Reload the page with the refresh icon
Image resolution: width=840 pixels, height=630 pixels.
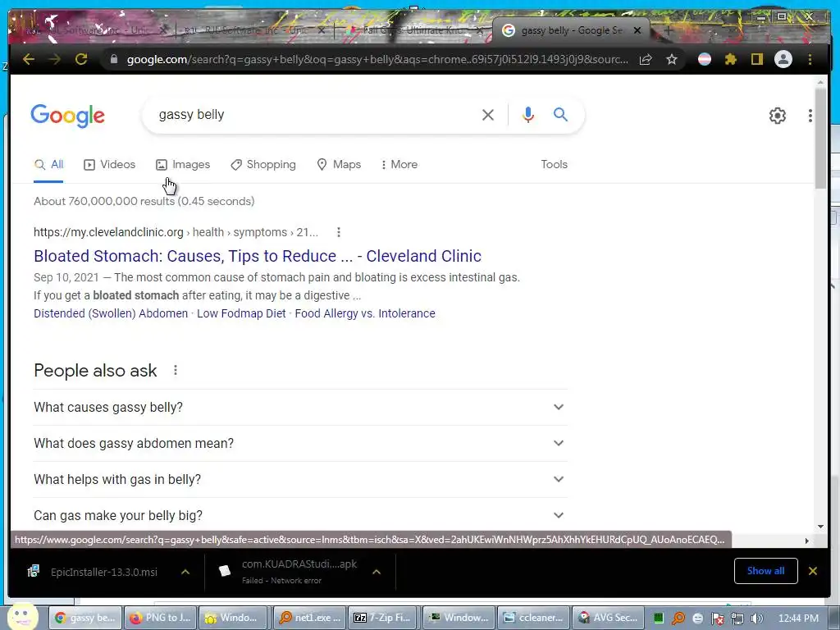81,59
